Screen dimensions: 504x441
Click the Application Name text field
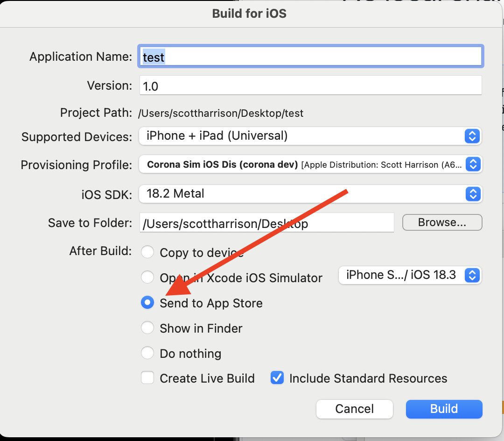[310, 56]
